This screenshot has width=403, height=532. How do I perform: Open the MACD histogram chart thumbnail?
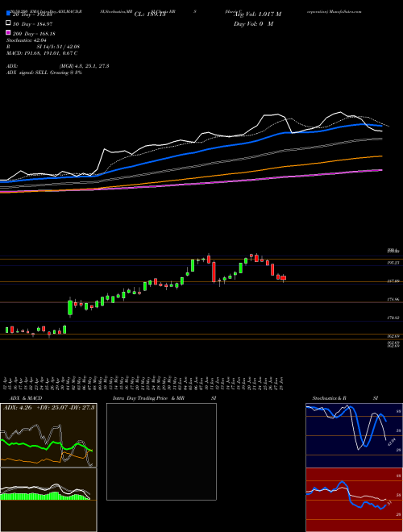(x=48, y=500)
